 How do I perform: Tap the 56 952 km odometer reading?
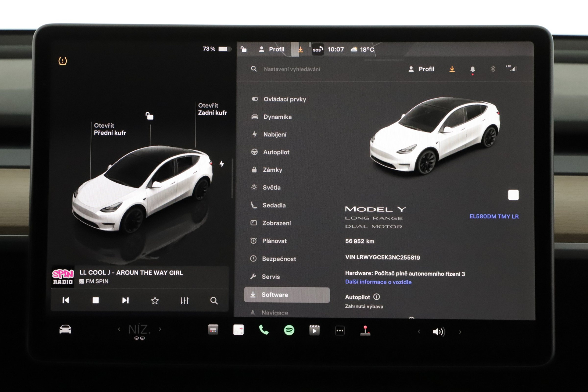(x=360, y=241)
